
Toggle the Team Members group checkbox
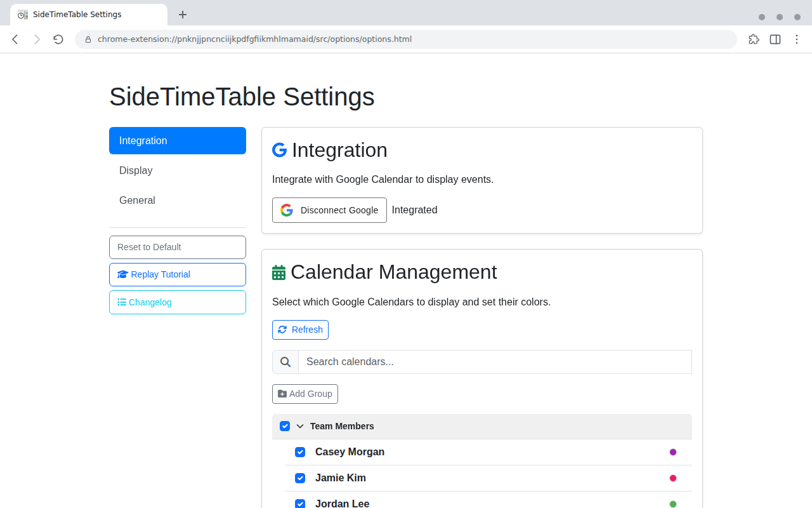pyautogui.click(x=285, y=426)
